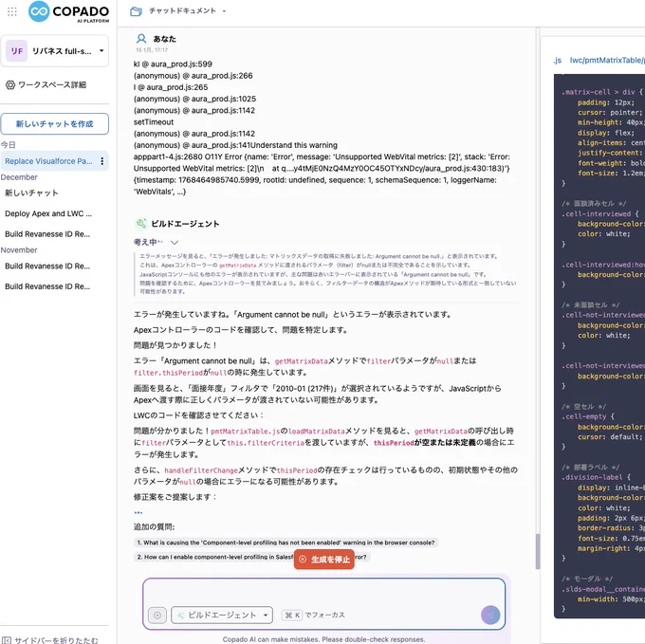Click the 今日 section label
Viewport: 645px width, 644px height.
pyautogui.click(x=9, y=145)
